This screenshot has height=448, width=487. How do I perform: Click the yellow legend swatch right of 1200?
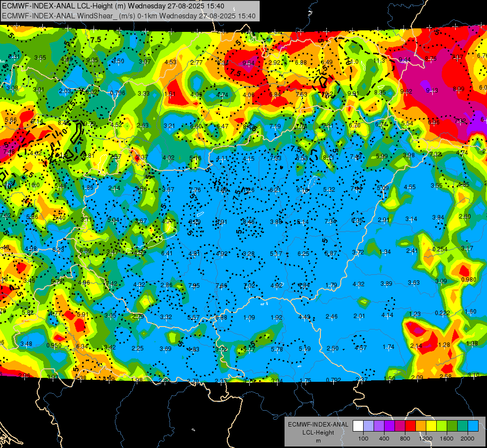[x=431, y=426]
